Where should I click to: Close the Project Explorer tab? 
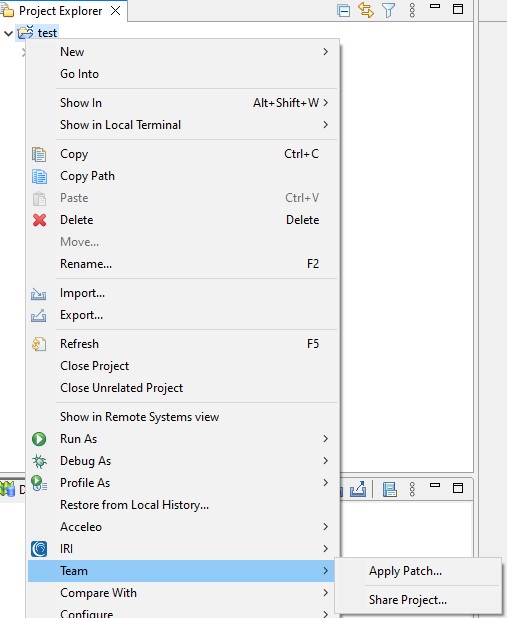point(115,11)
